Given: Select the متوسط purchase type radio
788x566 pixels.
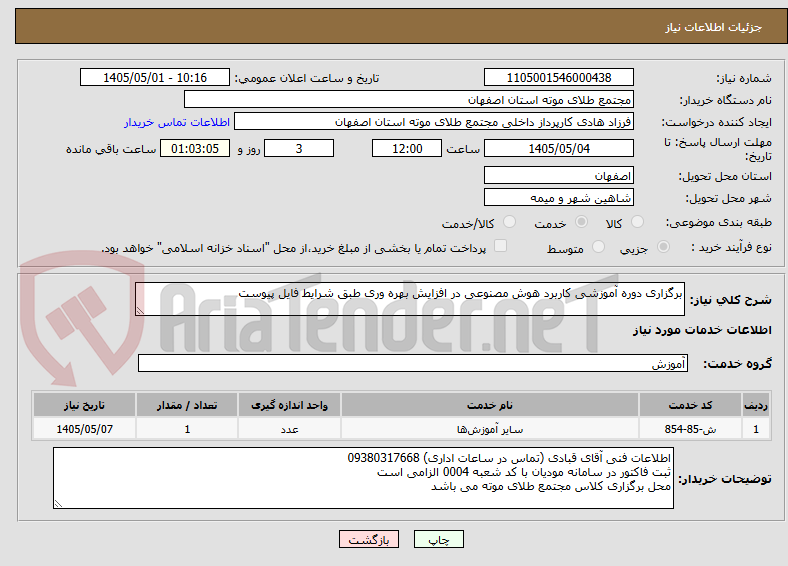Looking at the screenshot, I should pos(598,246).
